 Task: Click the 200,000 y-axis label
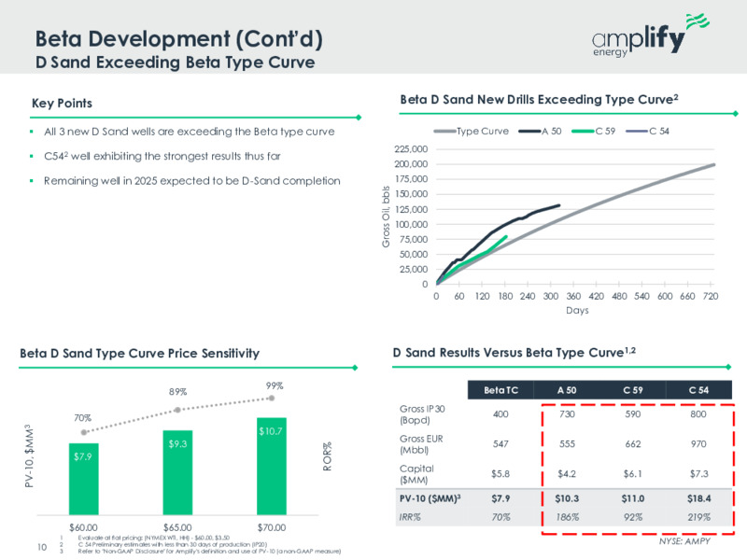[411, 164]
